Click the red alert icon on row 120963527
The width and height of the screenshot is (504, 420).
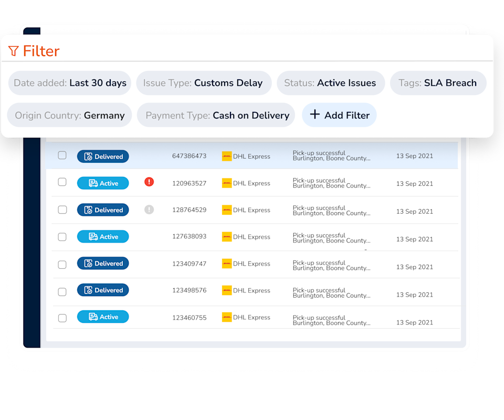[x=149, y=182]
